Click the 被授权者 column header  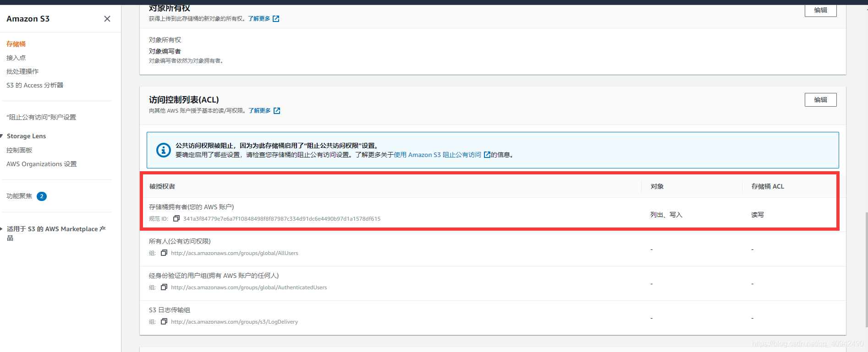(x=162, y=186)
